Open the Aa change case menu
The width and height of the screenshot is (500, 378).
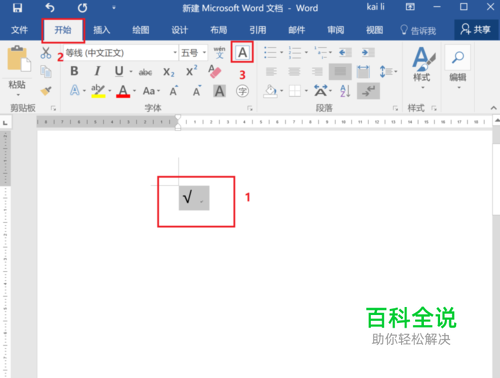tap(151, 91)
